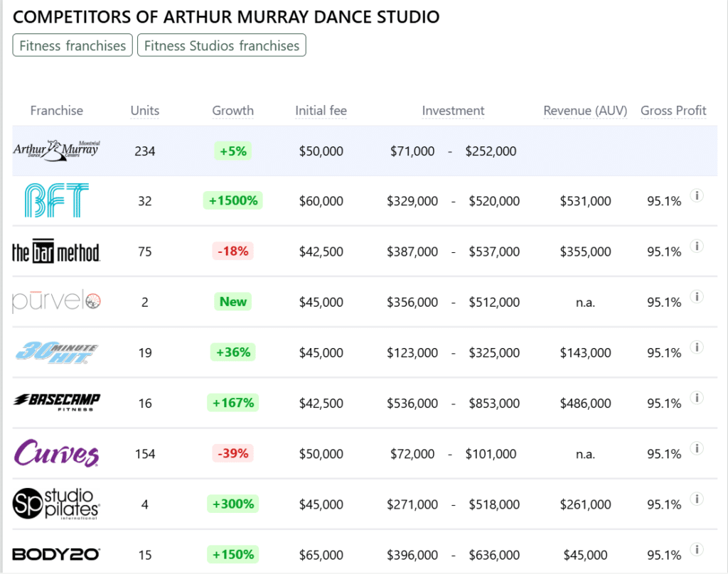
Task: Open the 30 Minute Hit logo
Action: (x=57, y=352)
